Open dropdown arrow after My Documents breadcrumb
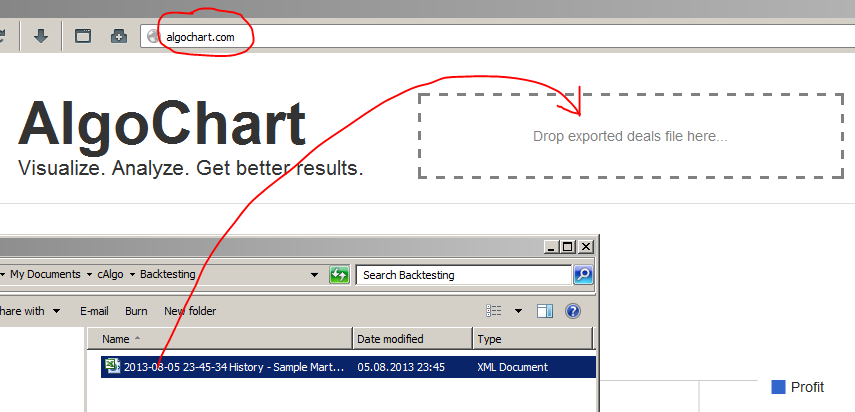The image size is (855, 412). pyautogui.click(x=89, y=275)
